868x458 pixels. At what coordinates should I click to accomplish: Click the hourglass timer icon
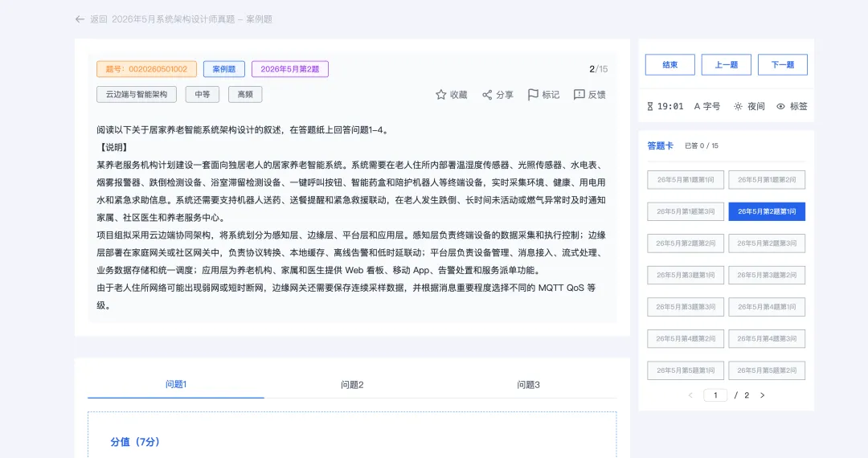click(650, 106)
